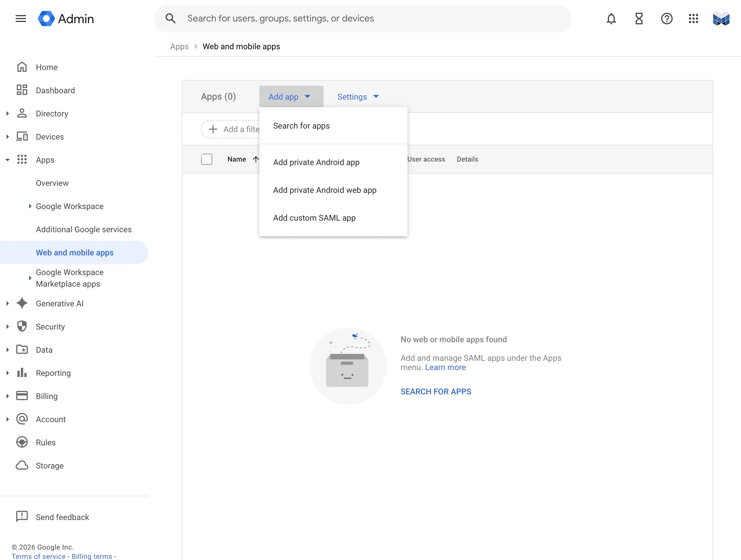741x560 pixels.
Task: Open Security via the shield icon
Action: pyautogui.click(x=22, y=326)
